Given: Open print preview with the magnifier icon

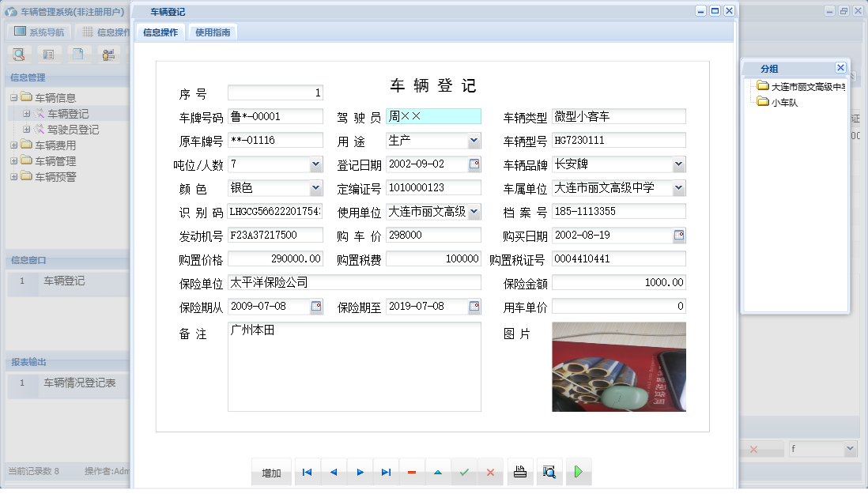Looking at the screenshot, I should 549,472.
